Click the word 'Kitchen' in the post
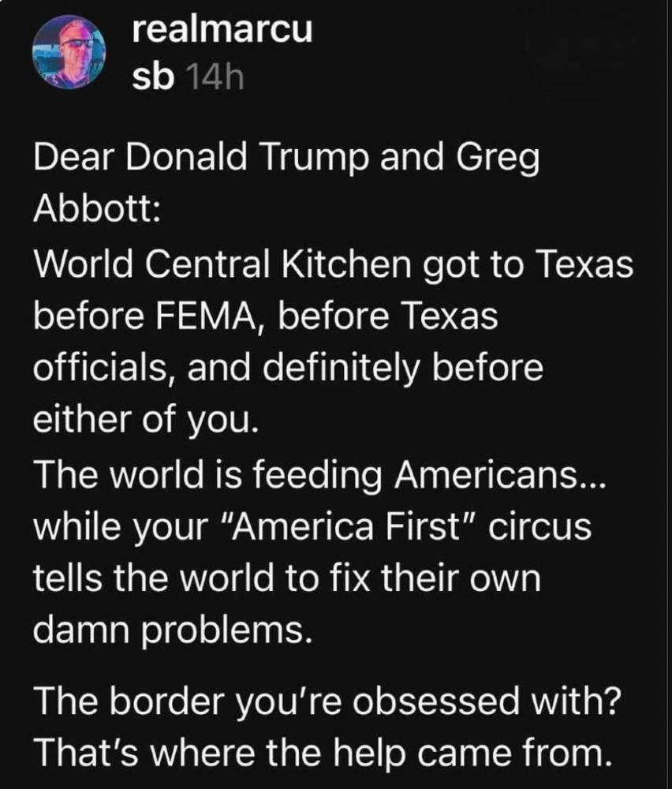Viewport: 672px width, 789px height. pos(345,264)
